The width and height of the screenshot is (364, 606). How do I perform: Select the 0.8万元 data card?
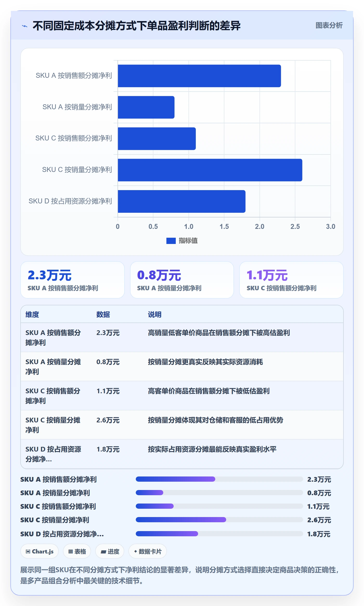point(182,280)
